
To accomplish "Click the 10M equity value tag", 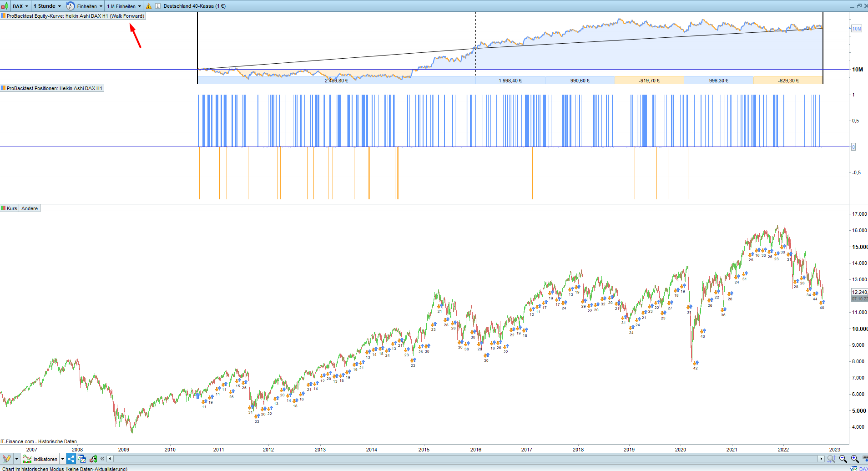I will (857, 29).
